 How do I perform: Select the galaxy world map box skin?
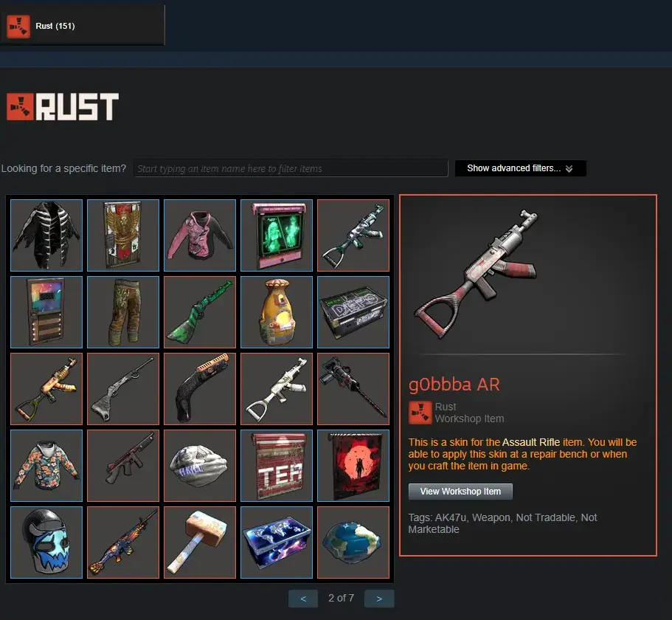[x=277, y=542]
